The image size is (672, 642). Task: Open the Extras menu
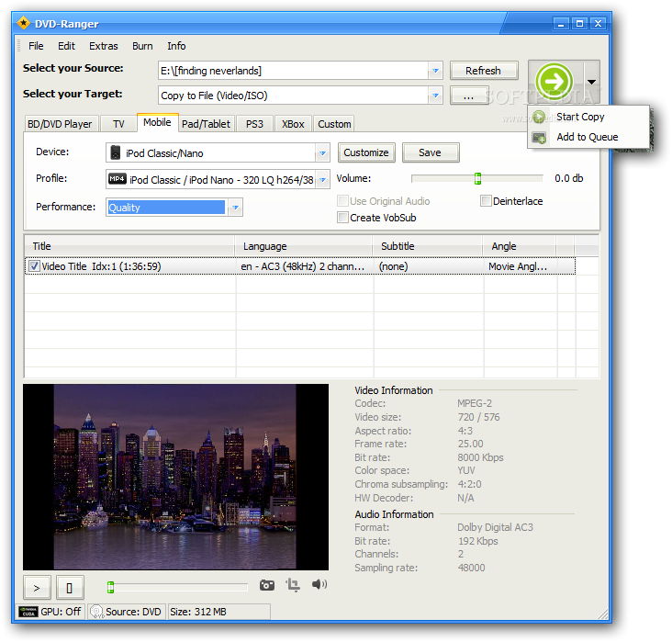pyautogui.click(x=104, y=46)
